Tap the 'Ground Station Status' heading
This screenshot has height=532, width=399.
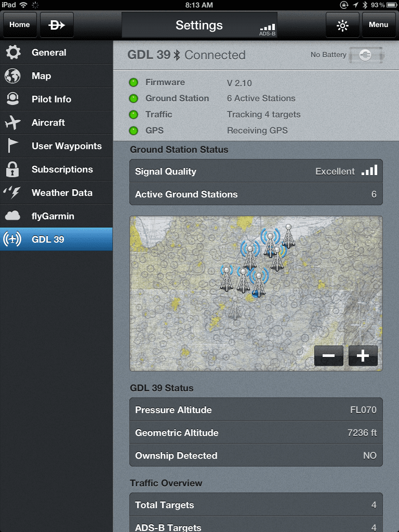point(179,150)
